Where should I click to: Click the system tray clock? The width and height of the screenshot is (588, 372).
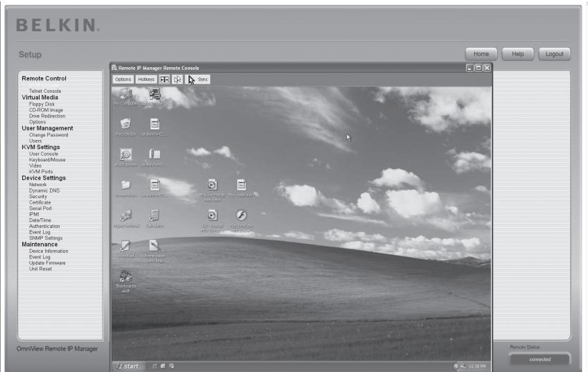pos(476,366)
